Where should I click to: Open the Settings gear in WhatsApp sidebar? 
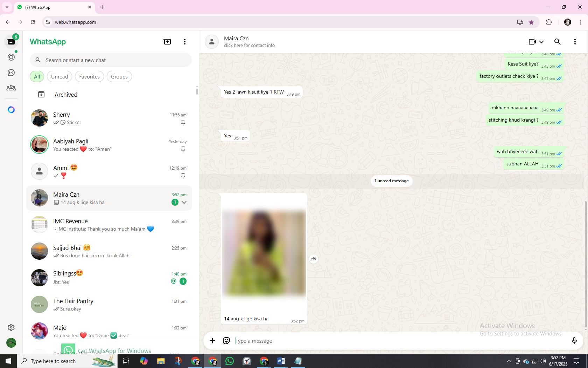pyautogui.click(x=11, y=327)
